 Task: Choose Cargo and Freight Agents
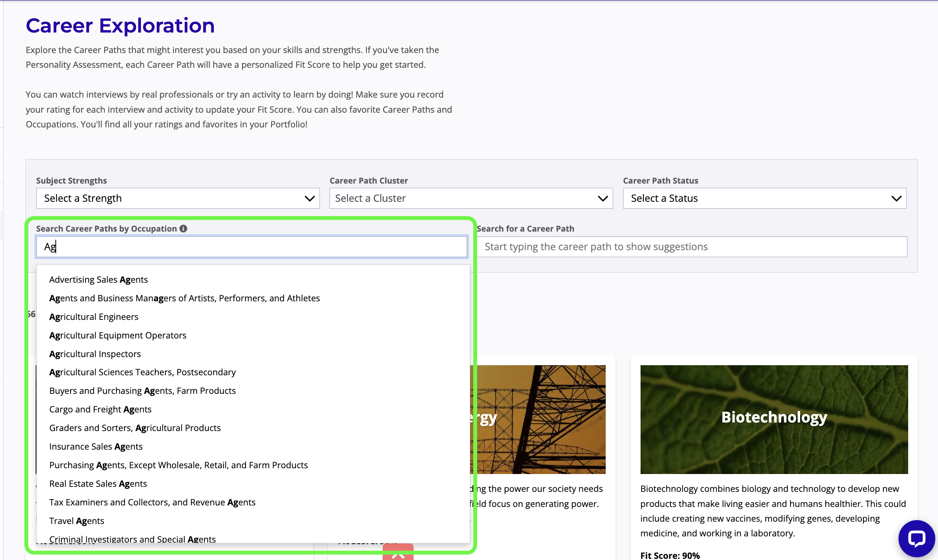click(x=100, y=409)
